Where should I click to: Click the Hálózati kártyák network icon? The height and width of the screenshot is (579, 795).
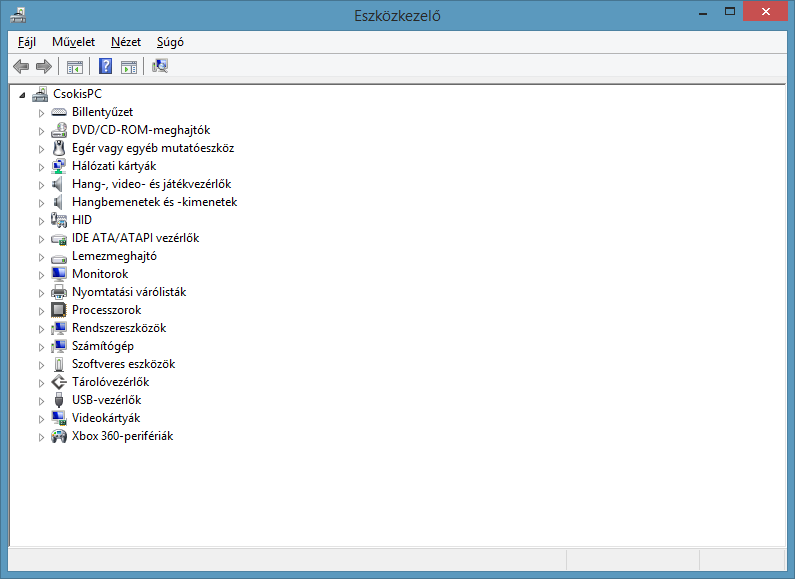(59, 166)
